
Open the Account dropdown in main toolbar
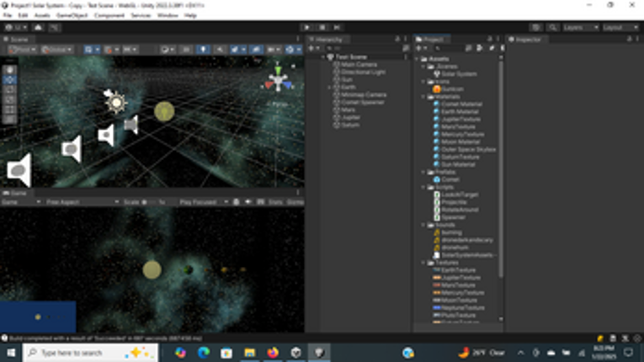(16, 28)
